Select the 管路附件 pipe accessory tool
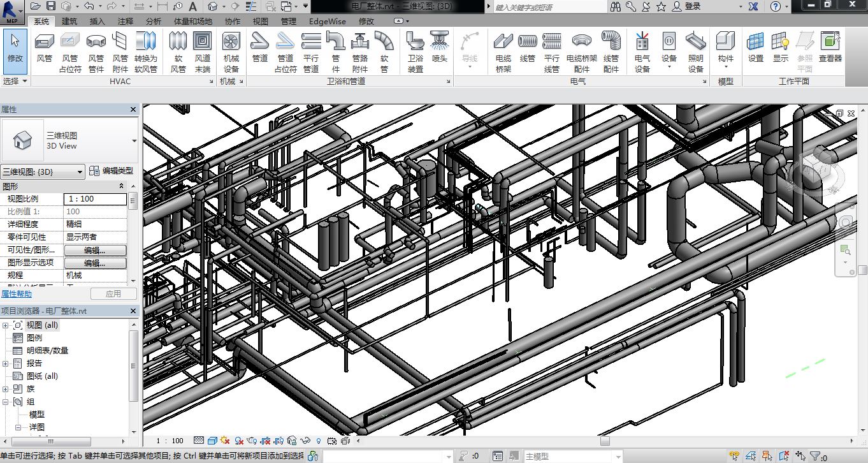This screenshot has width=868, height=463. (x=360, y=50)
